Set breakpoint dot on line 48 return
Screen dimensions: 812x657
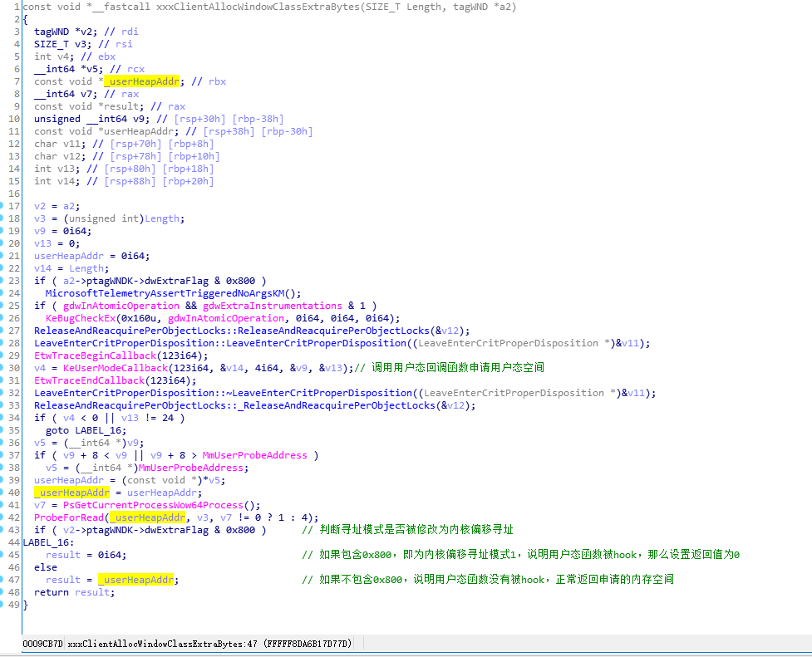2,591
